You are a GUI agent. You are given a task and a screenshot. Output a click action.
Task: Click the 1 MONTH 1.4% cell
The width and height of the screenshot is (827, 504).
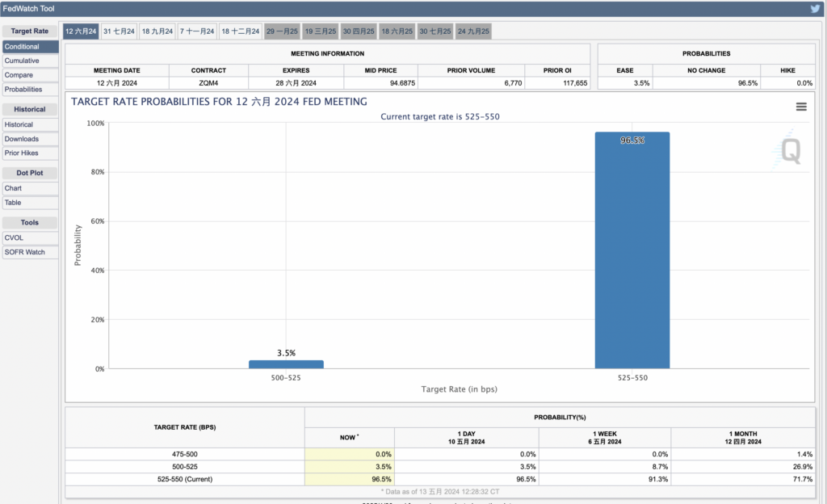point(743,454)
